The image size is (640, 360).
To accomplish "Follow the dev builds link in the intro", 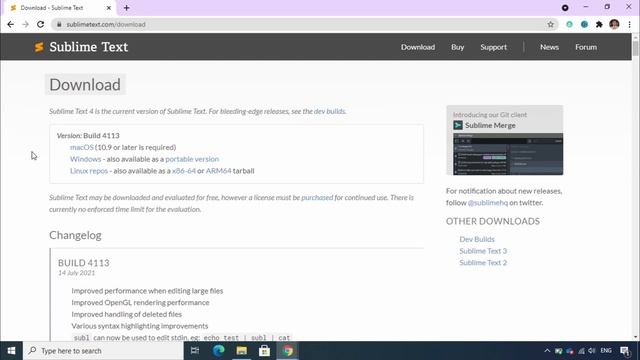I will [x=329, y=111].
